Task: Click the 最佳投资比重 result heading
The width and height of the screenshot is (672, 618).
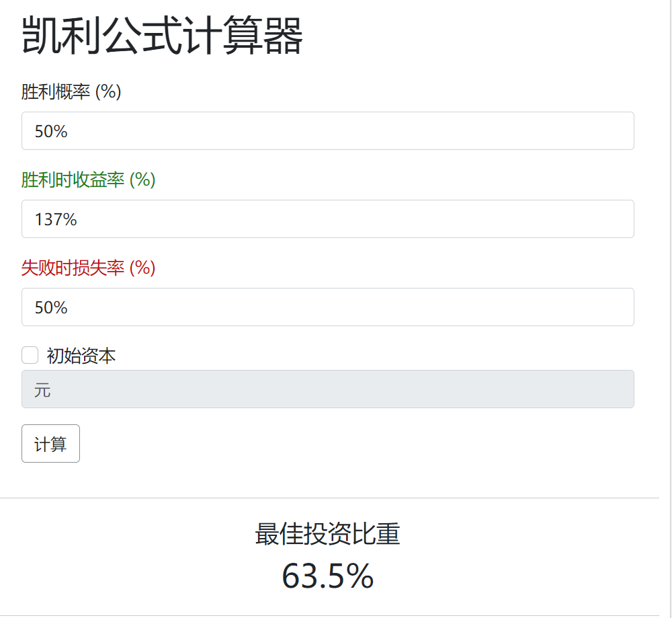Action: pyautogui.click(x=327, y=535)
